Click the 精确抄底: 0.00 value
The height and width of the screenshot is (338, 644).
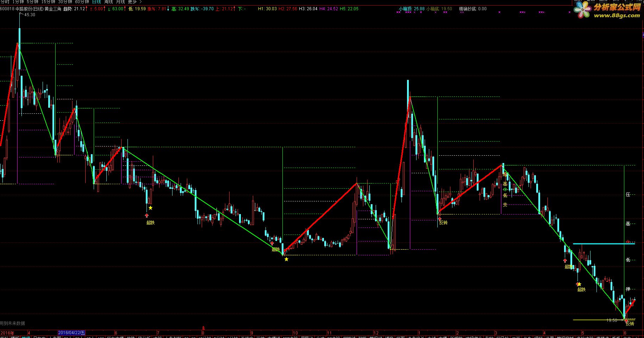473,9
